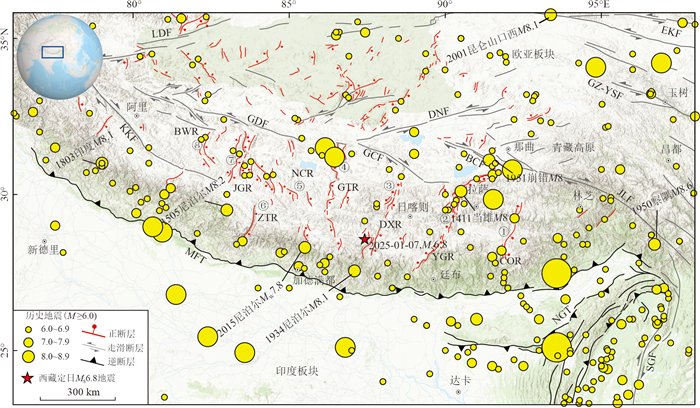Click the 玉树 city label
This screenshot has height=408, width=700.
coord(678,93)
